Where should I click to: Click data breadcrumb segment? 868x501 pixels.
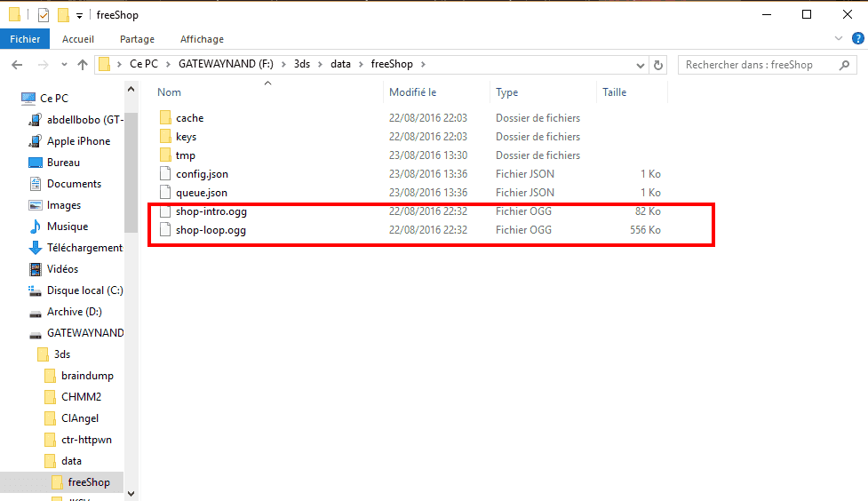point(340,64)
